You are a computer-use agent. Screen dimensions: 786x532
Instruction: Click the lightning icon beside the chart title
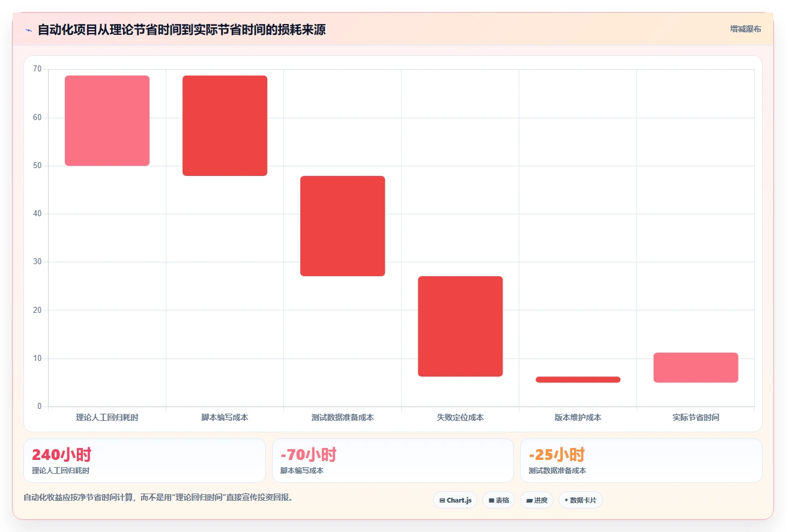pos(28,30)
